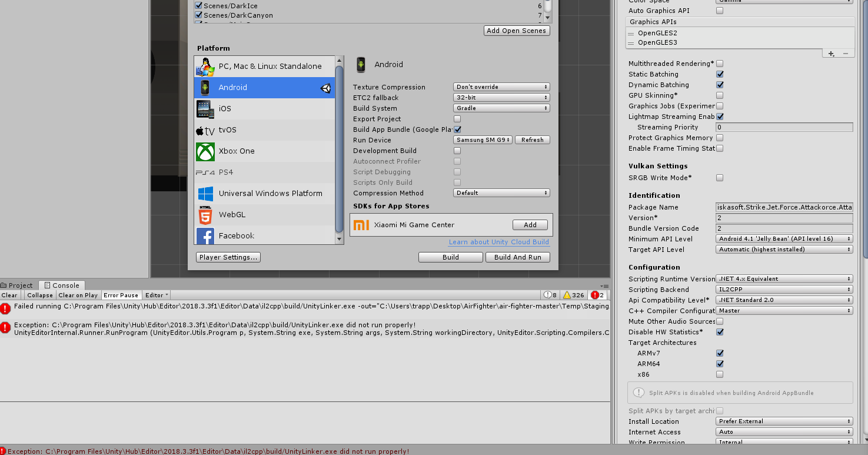Open the Run Device Samsung dropdown

coord(483,140)
